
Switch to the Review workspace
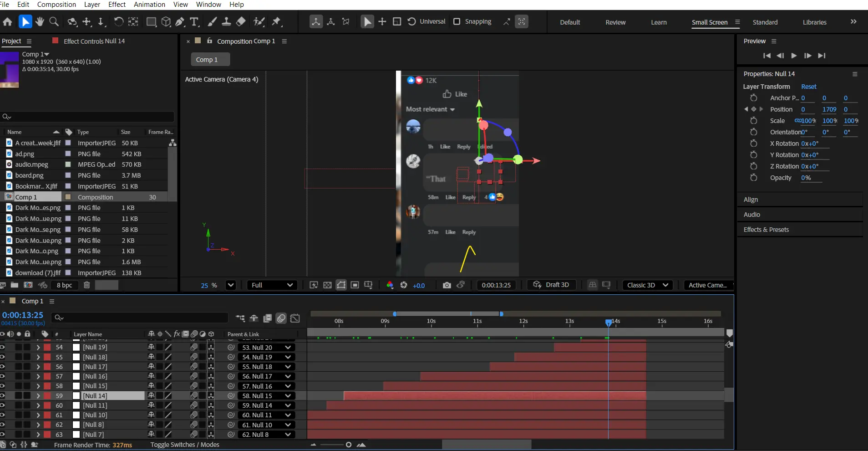[x=615, y=22]
